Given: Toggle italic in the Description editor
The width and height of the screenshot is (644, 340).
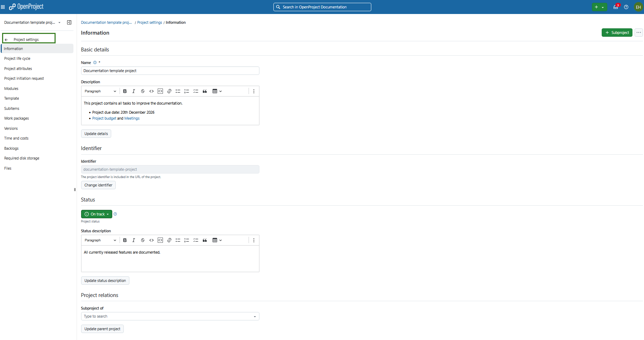Looking at the screenshot, I should point(134,91).
